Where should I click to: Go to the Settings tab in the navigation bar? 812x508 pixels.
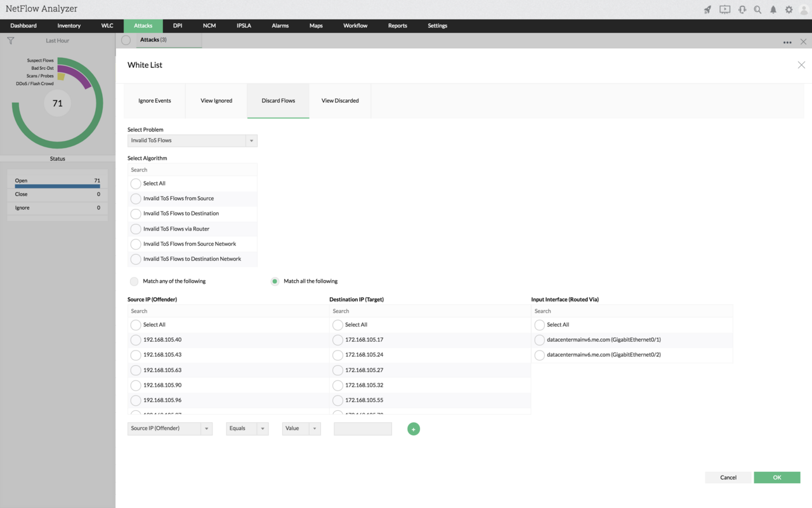(x=438, y=26)
